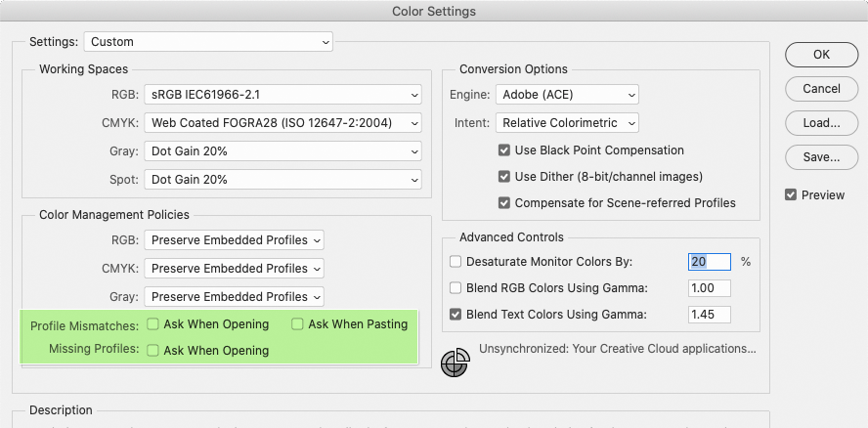Enable Ask When Pasting checkbox

click(x=298, y=323)
